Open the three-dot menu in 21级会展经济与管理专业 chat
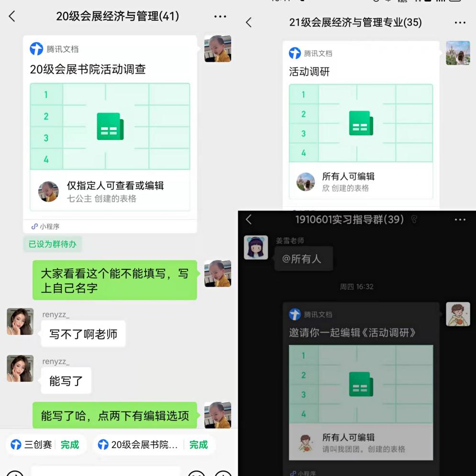The image size is (476, 476). (x=460, y=22)
